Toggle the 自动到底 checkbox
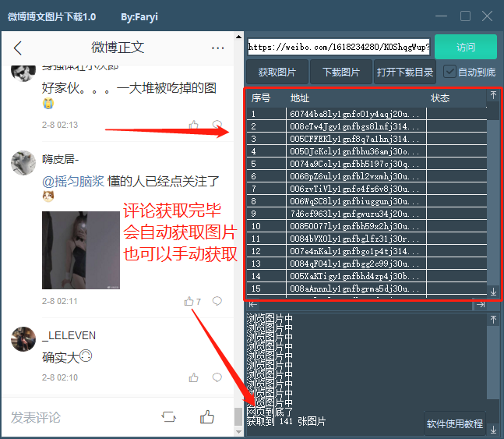The image size is (504, 439). [x=449, y=72]
